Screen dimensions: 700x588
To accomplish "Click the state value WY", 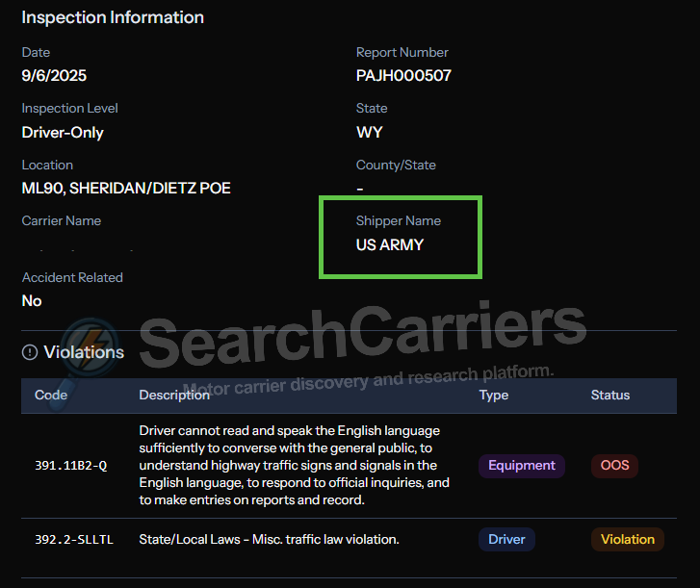I will click(369, 132).
